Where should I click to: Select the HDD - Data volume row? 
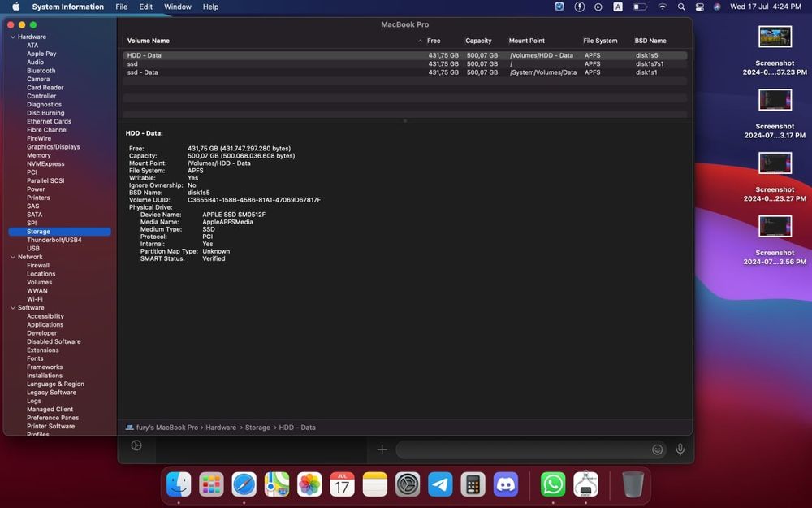pos(405,55)
